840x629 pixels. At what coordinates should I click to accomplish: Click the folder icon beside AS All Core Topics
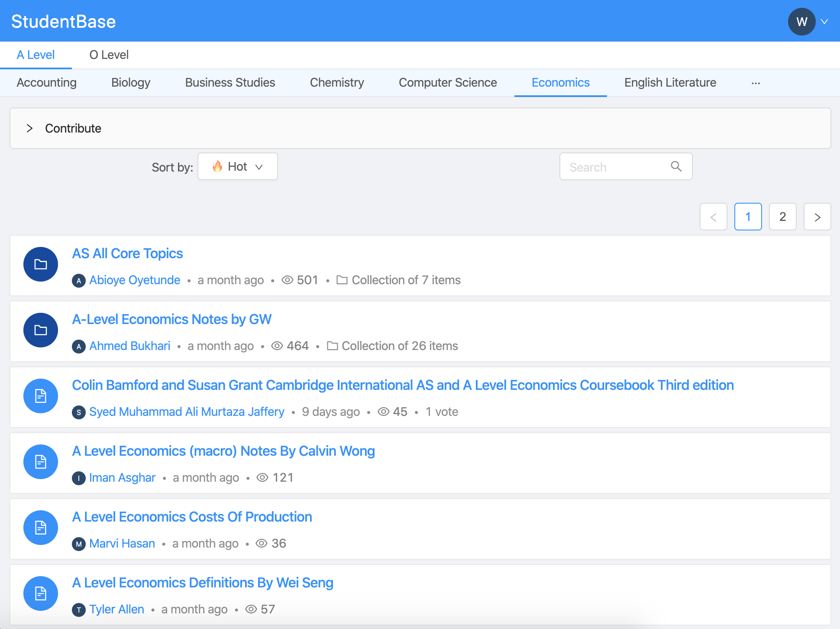point(41,264)
